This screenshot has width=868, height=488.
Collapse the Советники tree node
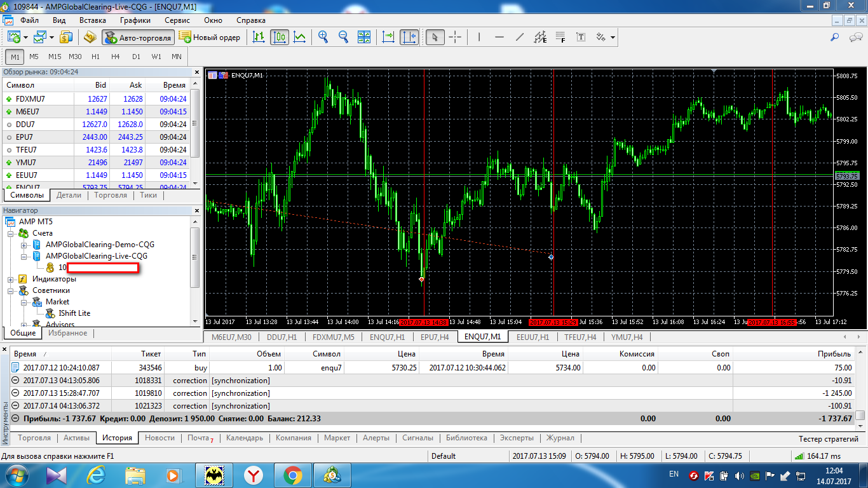pyautogui.click(x=11, y=290)
